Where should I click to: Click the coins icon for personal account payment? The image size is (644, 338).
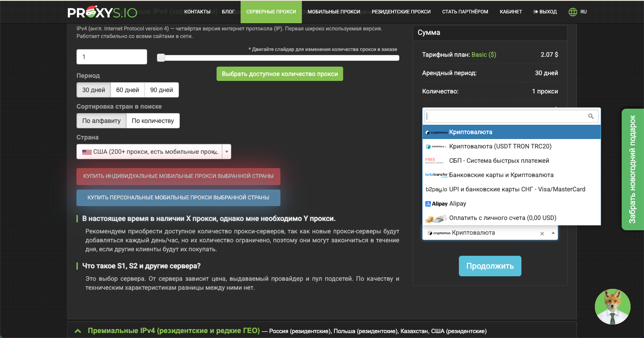436,218
